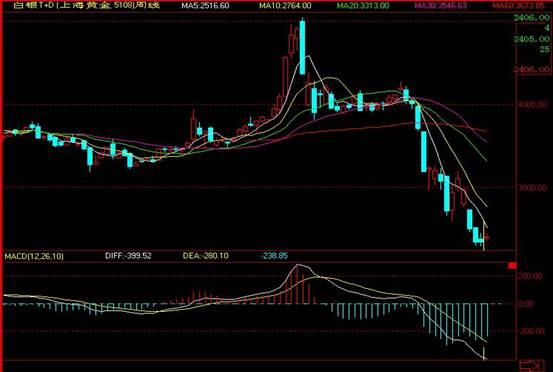Click the latest red cross candle at far right
The height and width of the screenshot is (372, 553).
487,237
